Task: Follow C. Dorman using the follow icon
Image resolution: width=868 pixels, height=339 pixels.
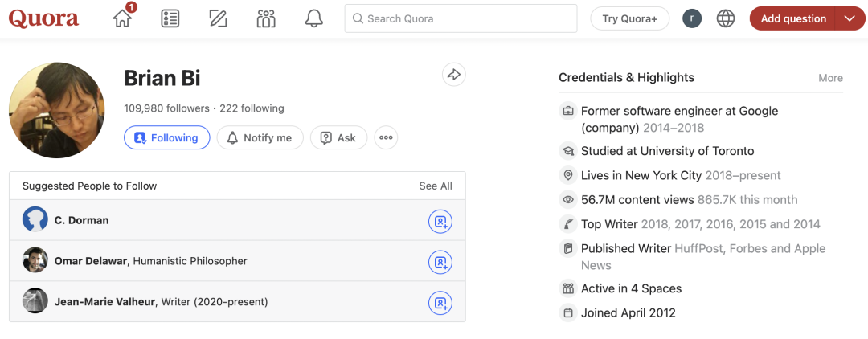Action: [x=440, y=221]
